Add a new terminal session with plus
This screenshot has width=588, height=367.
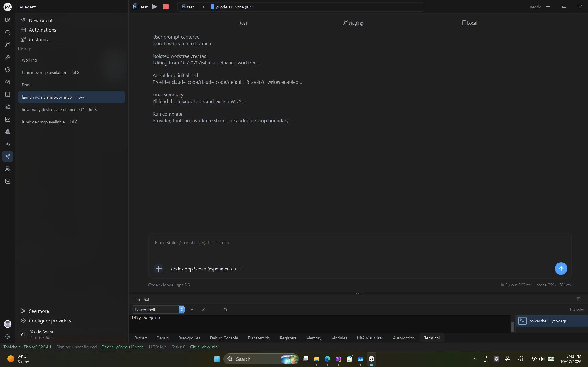pos(192,310)
